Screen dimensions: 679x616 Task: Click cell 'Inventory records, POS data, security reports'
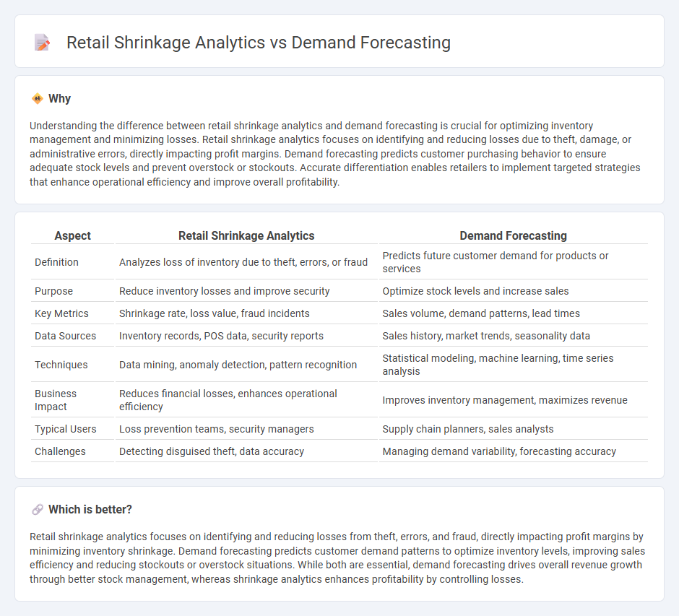click(x=246, y=336)
